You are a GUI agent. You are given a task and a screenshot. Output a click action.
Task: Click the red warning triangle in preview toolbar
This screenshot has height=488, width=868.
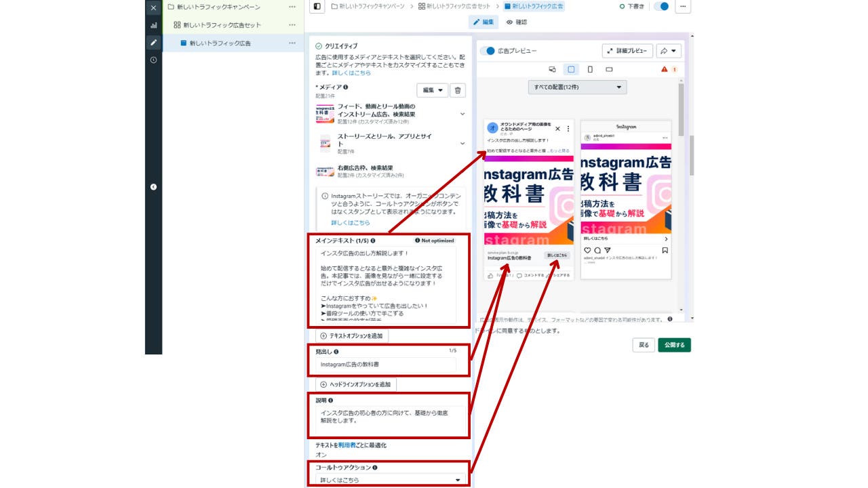click(664, 69)
